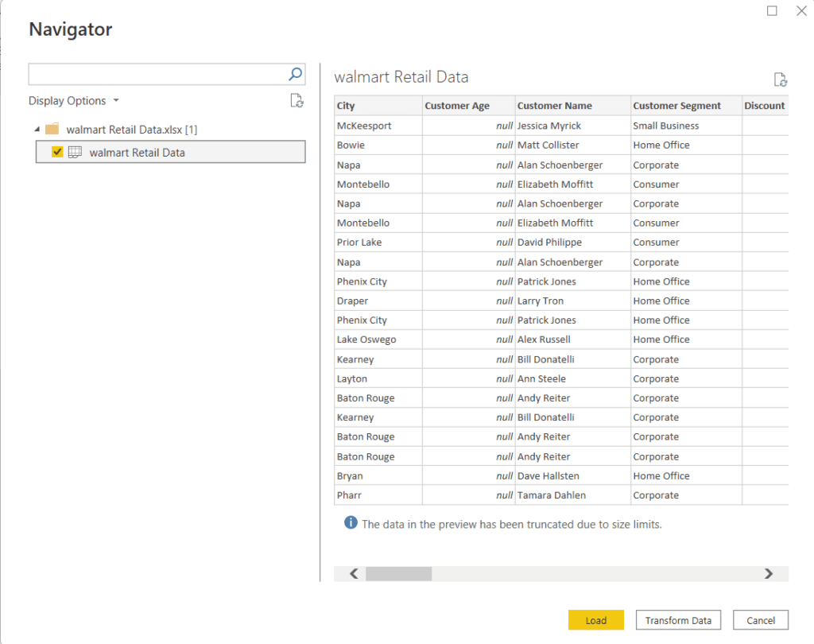814x644 pixels.
Task: Click the folder icon of walmart Retail Data.xlsx
Action: [52, 129]
